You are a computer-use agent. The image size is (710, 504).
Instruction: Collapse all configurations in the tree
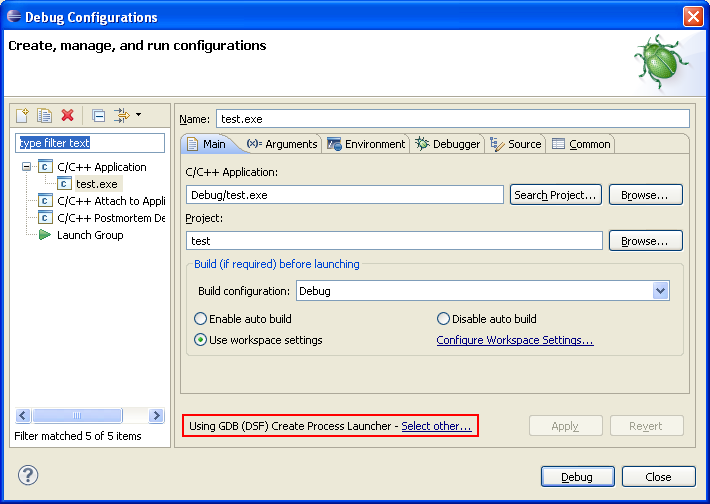click(x=98, y=115)
